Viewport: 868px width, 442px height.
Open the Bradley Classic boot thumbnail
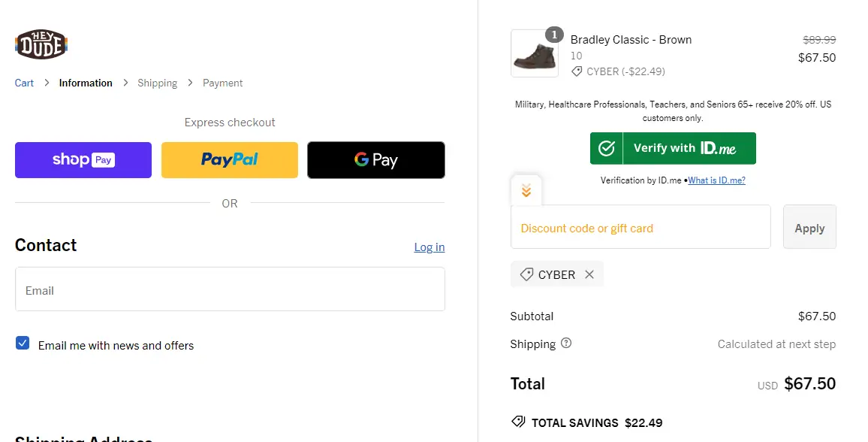(534, 54)
